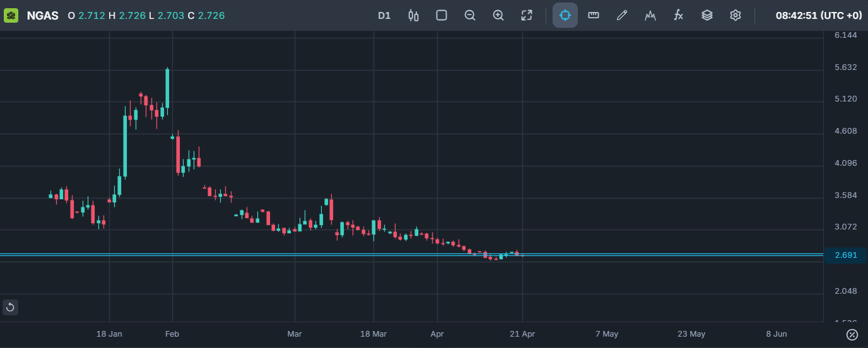
Task: Click the 4.608 price axis label
Action: (846, 130)
